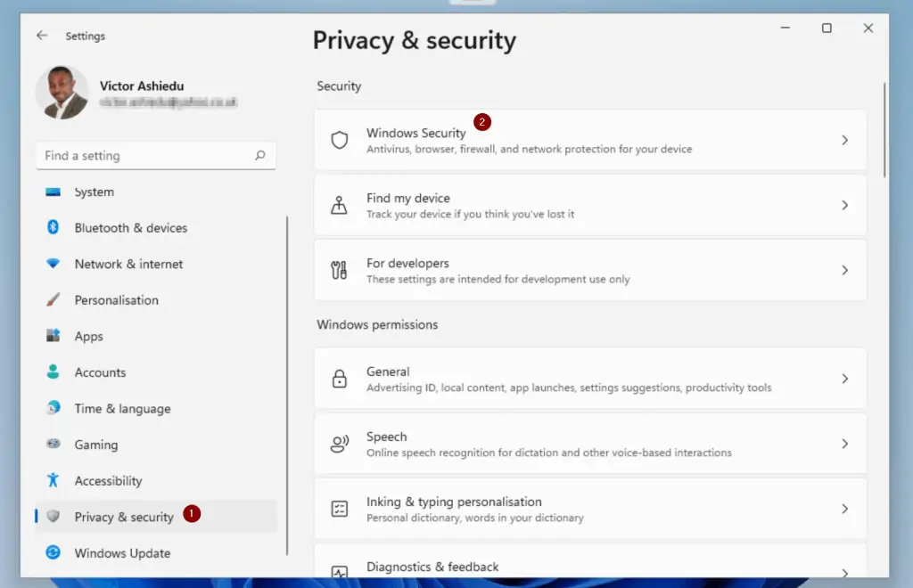
Task: Open General Windows permissions
Action: pyautogui.click(x=590, y=379)
